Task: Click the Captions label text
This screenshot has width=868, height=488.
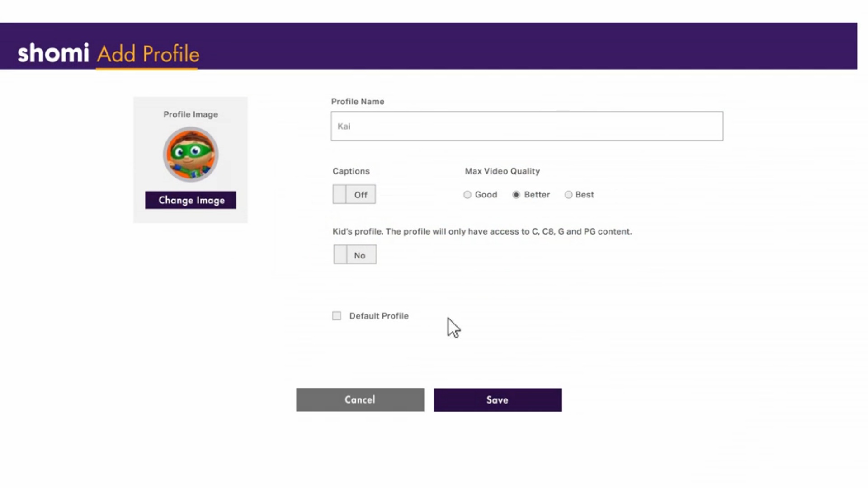Action: tap(351, 171)
